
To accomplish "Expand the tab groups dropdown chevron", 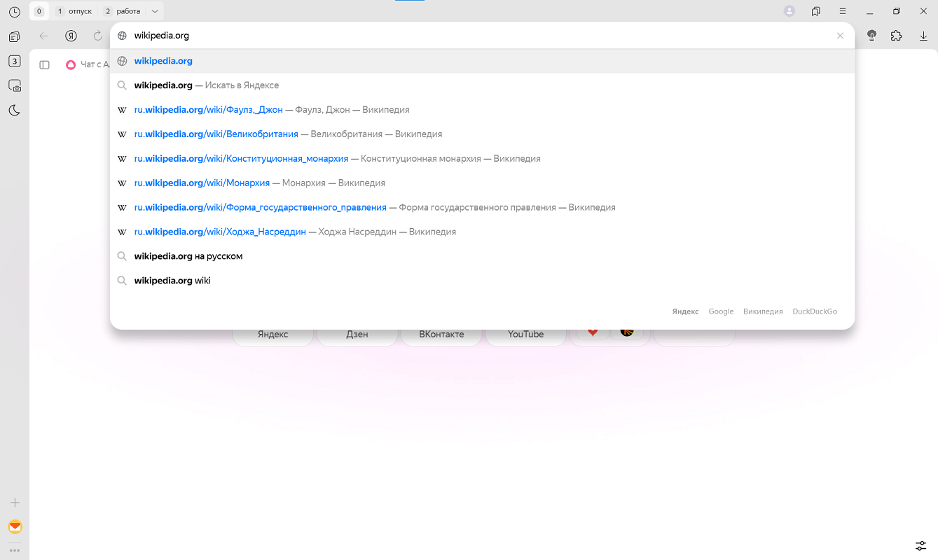I will [x=155, y=11].
